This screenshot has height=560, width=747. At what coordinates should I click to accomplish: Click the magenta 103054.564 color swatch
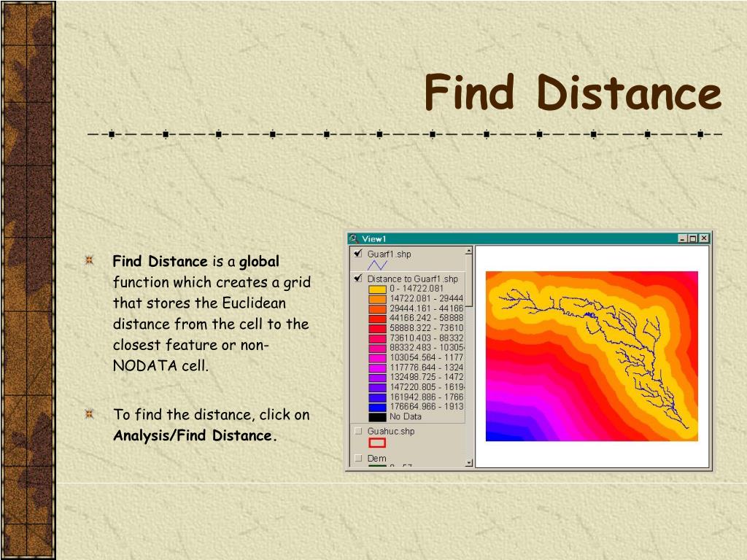point(377,357)
